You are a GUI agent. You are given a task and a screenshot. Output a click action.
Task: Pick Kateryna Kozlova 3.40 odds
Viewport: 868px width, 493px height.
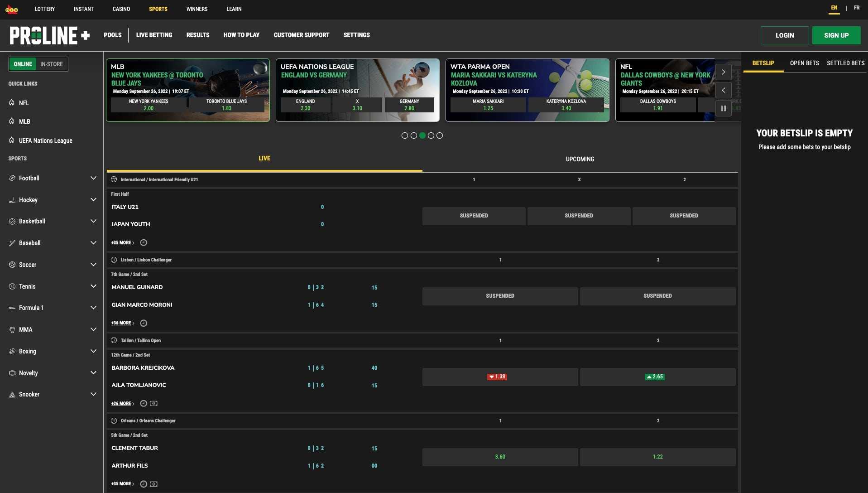[x=566, y=105]
